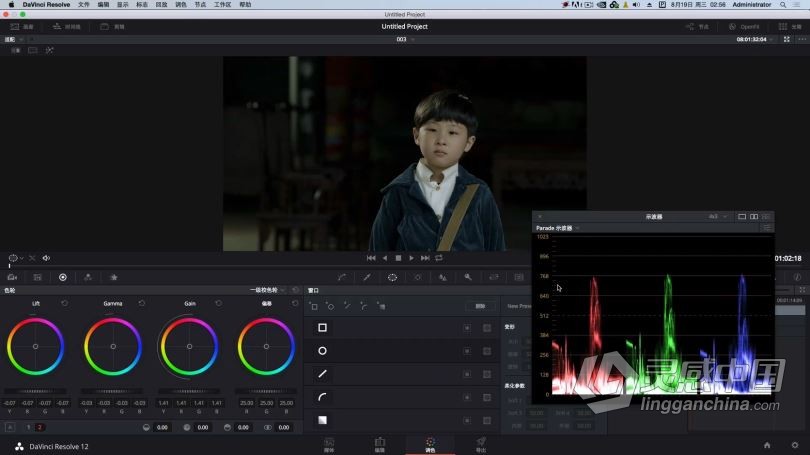The height and width of the screenshot is (455, 810).
Task: Toggle loop playback
Action: pos(439,258)
